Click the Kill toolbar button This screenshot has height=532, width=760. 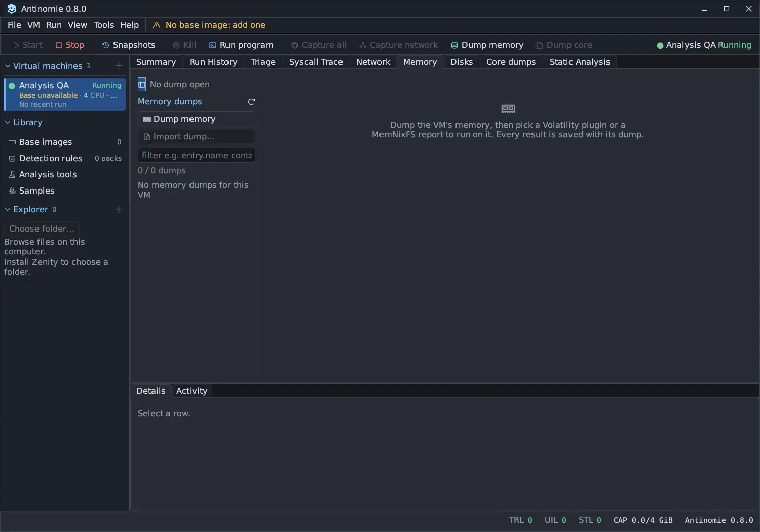[184, 45]
